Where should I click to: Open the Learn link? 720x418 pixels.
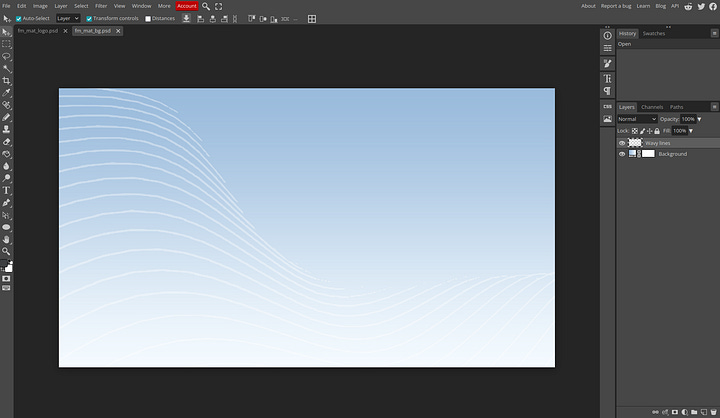tap(643, 6)
